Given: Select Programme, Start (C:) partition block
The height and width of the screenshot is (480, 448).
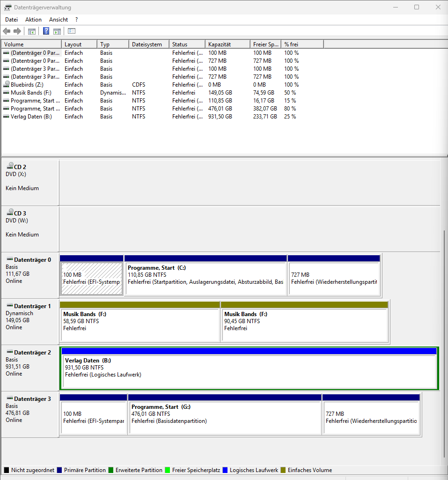Looking at the screenshot, I should point(206,275).
